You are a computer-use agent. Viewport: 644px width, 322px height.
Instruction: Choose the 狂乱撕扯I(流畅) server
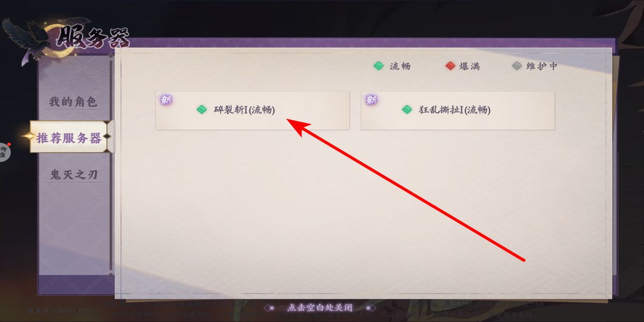(x=458, y=110)
